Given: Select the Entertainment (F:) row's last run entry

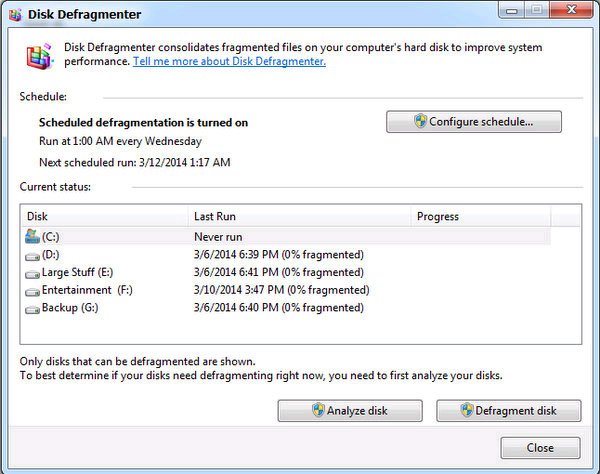Looking at the screenshot, I should point(282,290).
